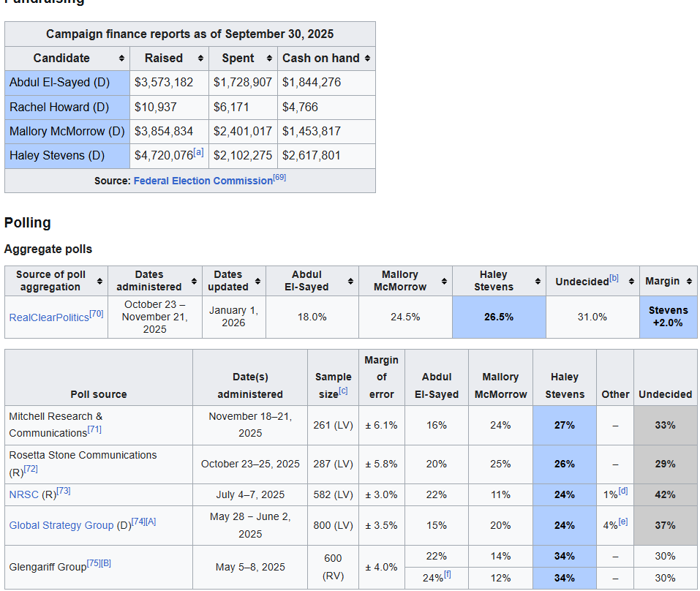Select the $1,844,276 cash on hand value
This screenshot has height=591, width=700.
tap(311, 83)
